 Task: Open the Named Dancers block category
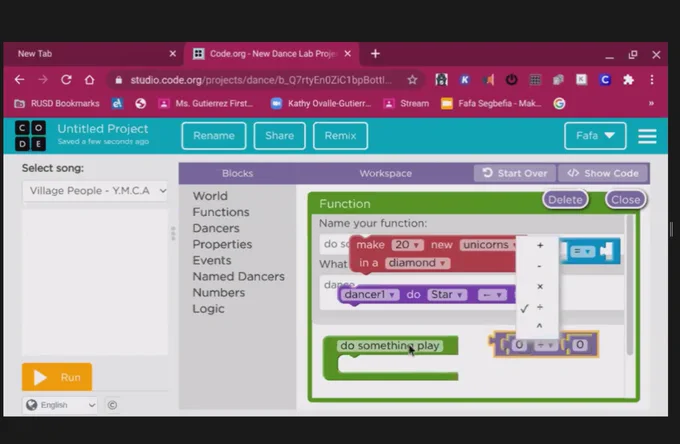click(239, 276)
